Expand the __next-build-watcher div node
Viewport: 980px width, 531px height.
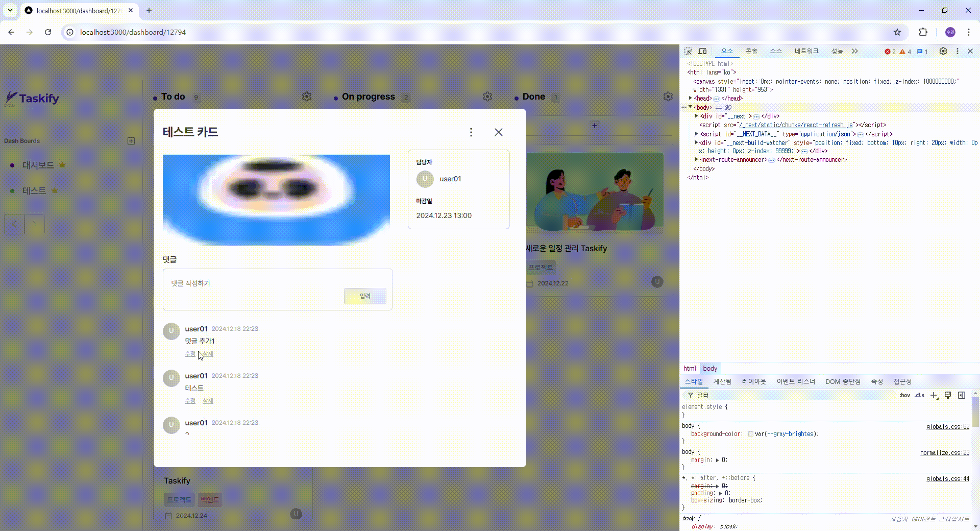(x=697, y=142)
